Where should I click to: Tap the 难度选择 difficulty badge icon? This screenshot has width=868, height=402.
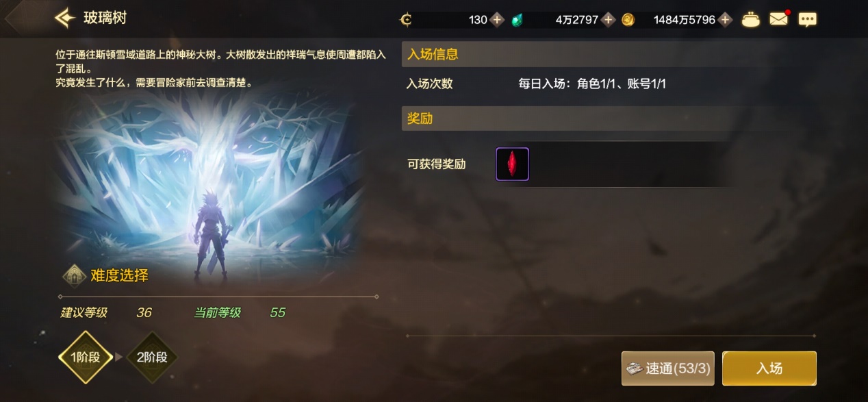point(74,276)
